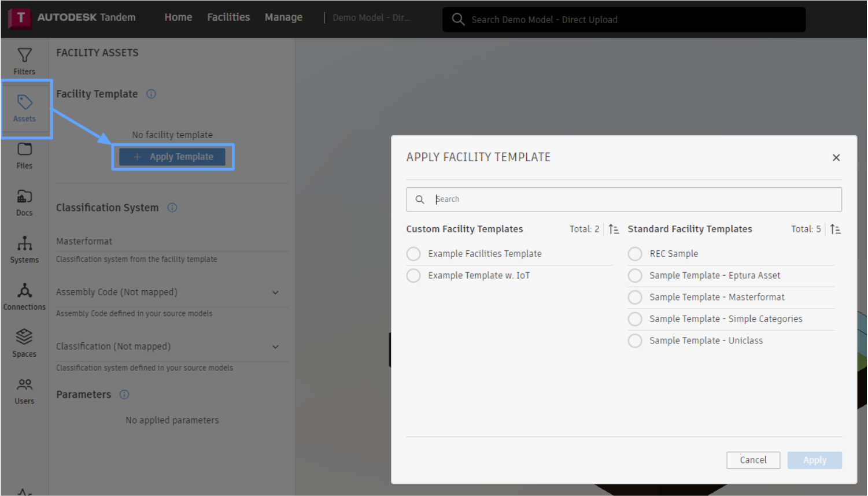The height and width of the screenshot is (496, 868).
Task: Click the 'Total: 2' count text
Action: (584, 229)
